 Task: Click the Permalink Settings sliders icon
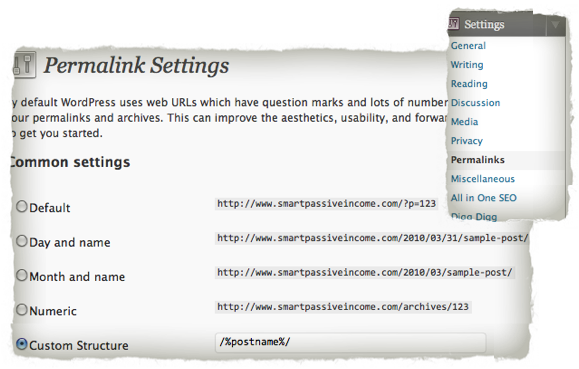click(x=24, y=64)
